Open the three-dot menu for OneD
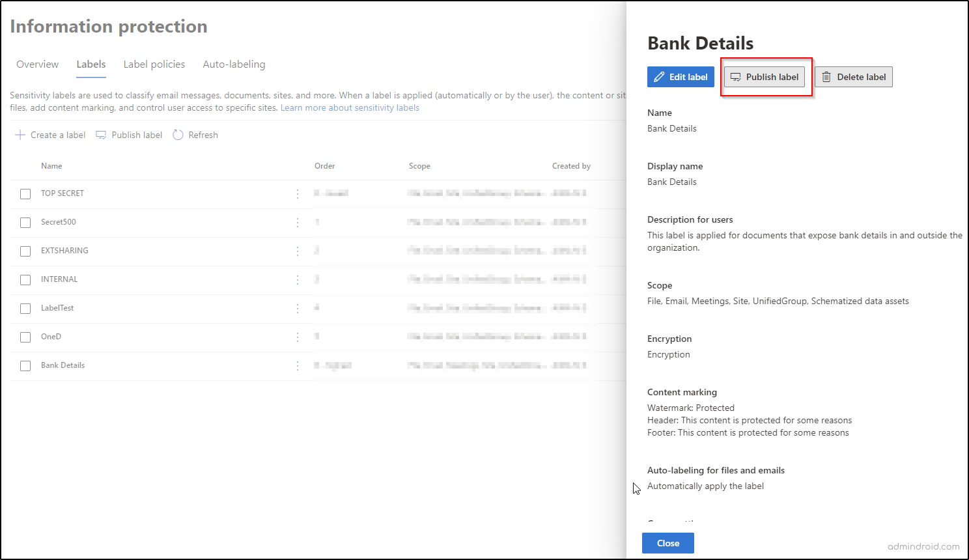Screen dimensions: 969x560 tap(298, 337)
